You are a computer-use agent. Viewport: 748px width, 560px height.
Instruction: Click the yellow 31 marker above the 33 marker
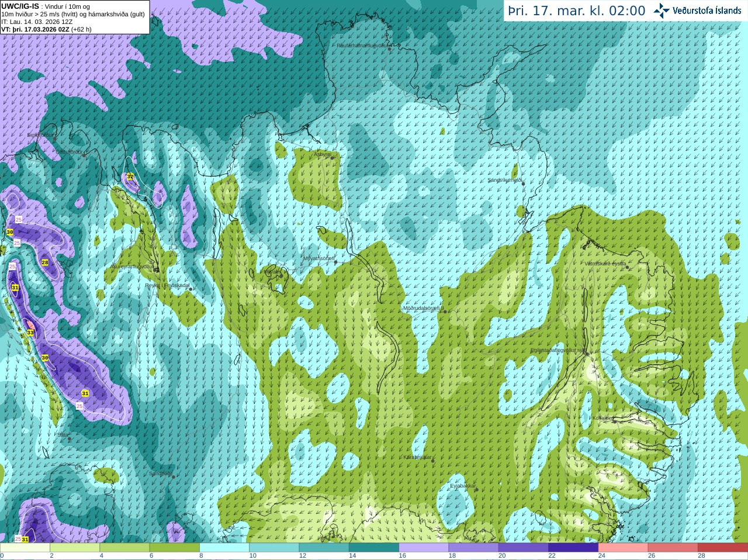15,288
